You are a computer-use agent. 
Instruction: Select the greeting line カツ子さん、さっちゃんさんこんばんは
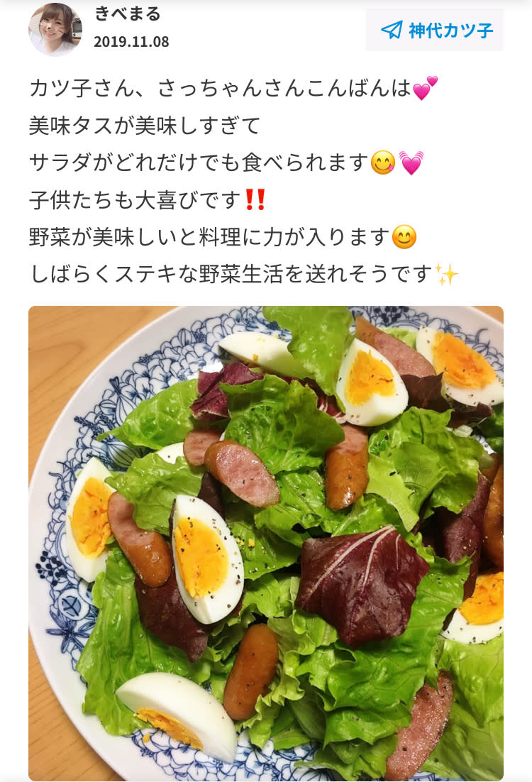[220, 88]
